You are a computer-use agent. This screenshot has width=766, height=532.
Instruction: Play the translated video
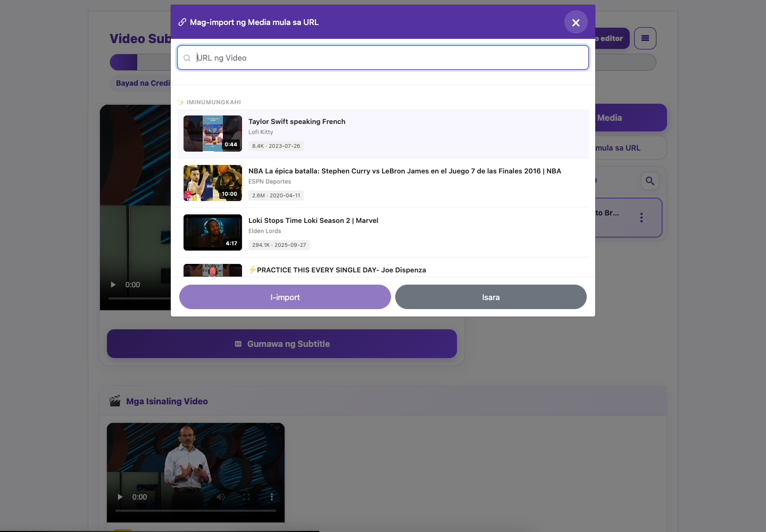coord(120,497)
